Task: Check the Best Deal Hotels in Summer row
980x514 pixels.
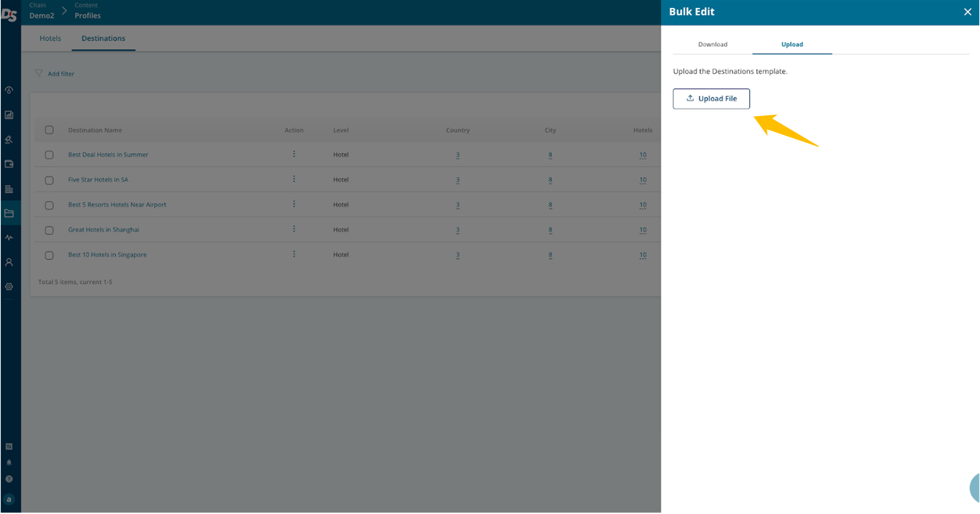Action: pyautogui.click(x=49, y=155)
